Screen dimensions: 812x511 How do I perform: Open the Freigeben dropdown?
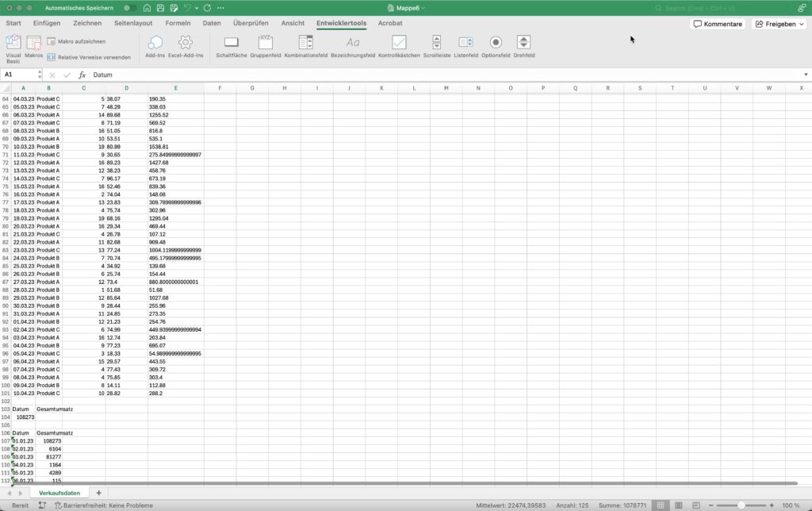point(779,24)
